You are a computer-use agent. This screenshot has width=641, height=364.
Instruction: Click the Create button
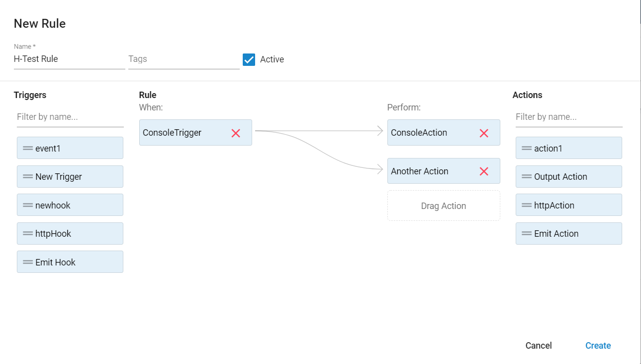pyautogui.click(x=598, y=346)
